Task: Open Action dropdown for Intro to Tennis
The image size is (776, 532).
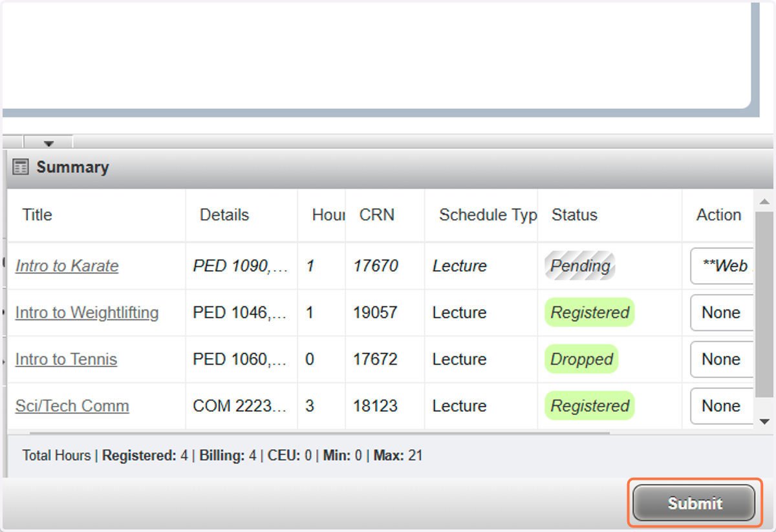Action: pyautogui.click(x=722, y=359)
